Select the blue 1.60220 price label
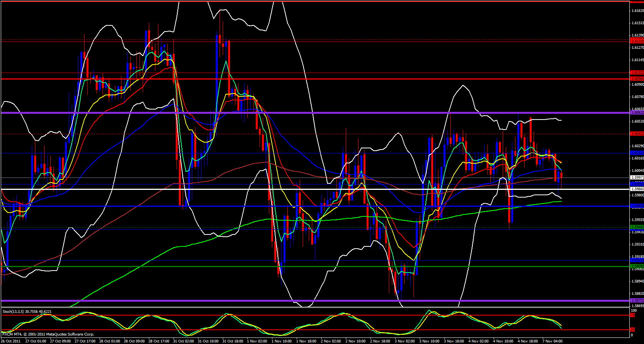This screenshot has height=344, width=644. (x=637, y=153)
